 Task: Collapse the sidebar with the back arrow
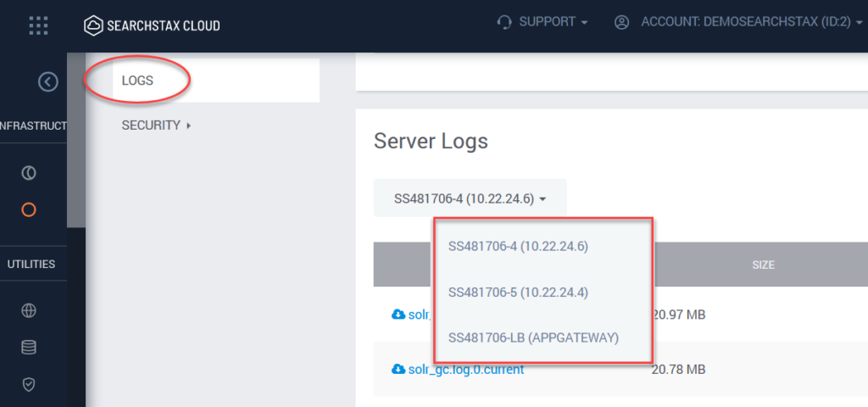(48, 82)
